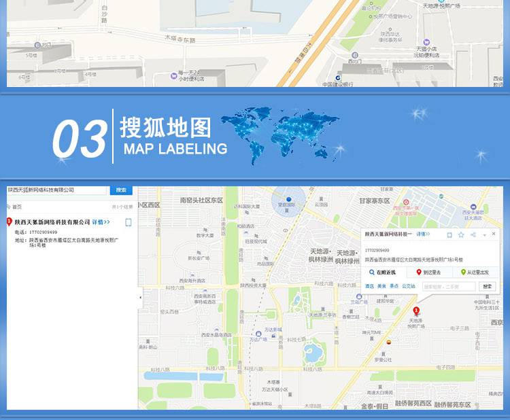Open the 详情>> link in the map popup
This screenshot has width=510, height=420.
tap(423, 234)
